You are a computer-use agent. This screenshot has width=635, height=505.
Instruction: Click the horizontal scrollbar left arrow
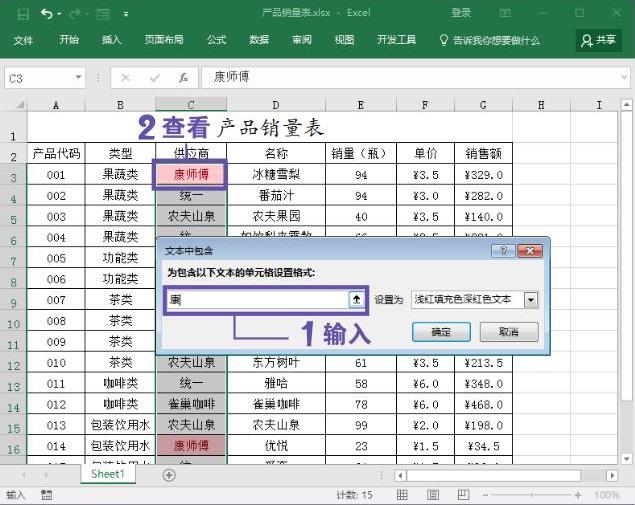(x=401, y=475)
